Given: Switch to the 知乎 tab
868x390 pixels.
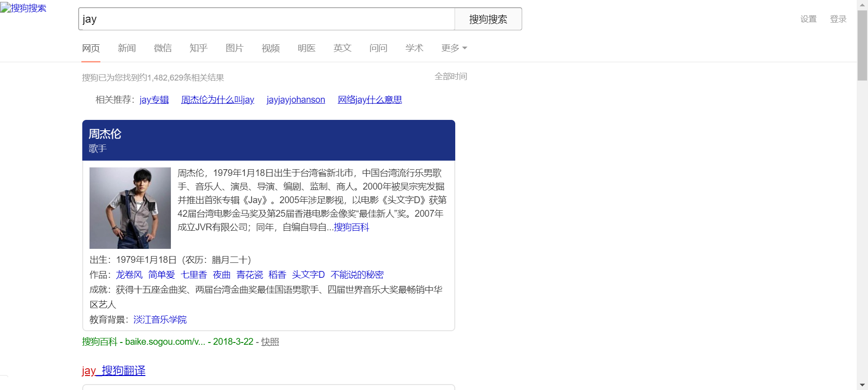Looking at the screenshot, I should point(198,48).
